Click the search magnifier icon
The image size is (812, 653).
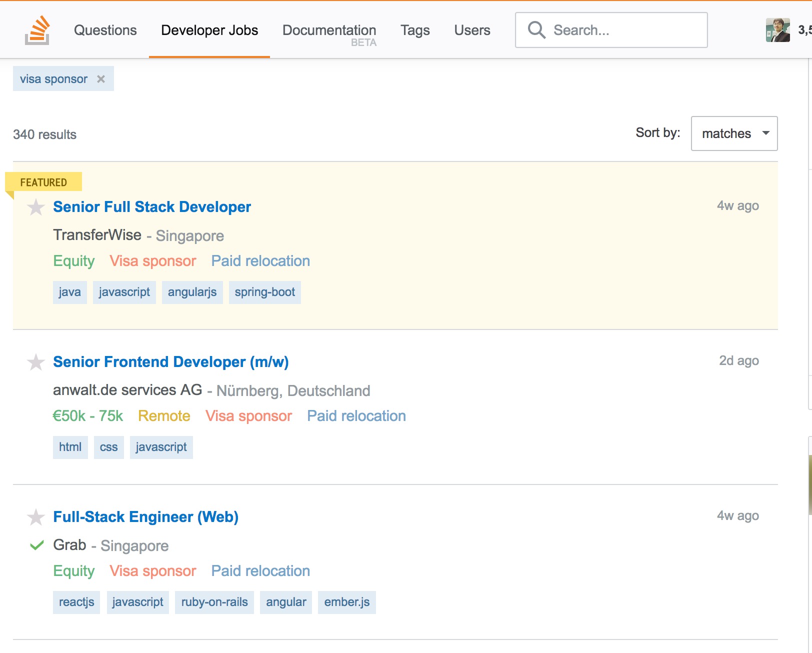[x=536, y=30]
